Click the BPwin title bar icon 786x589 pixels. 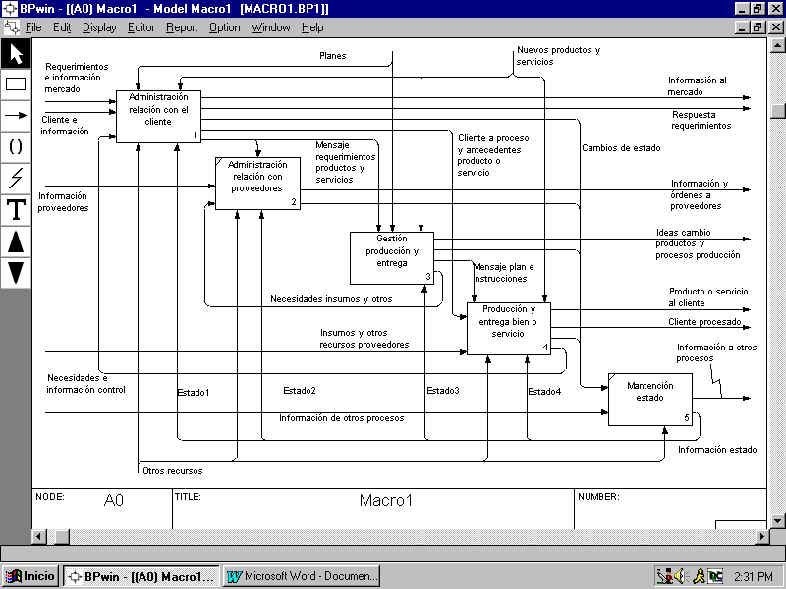pyautogui.click(x=10, y=9)
